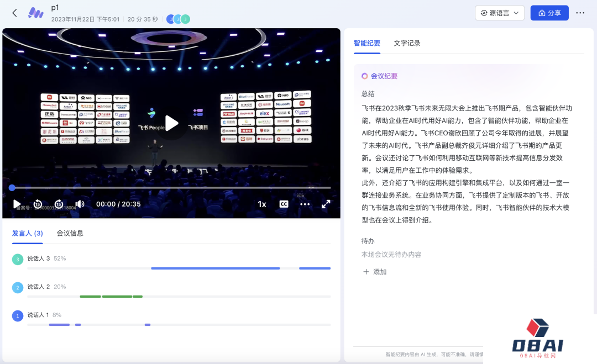597x364 pixels.
Task: Click 添加 to add a to-do
Action: [x=375, y=272]
